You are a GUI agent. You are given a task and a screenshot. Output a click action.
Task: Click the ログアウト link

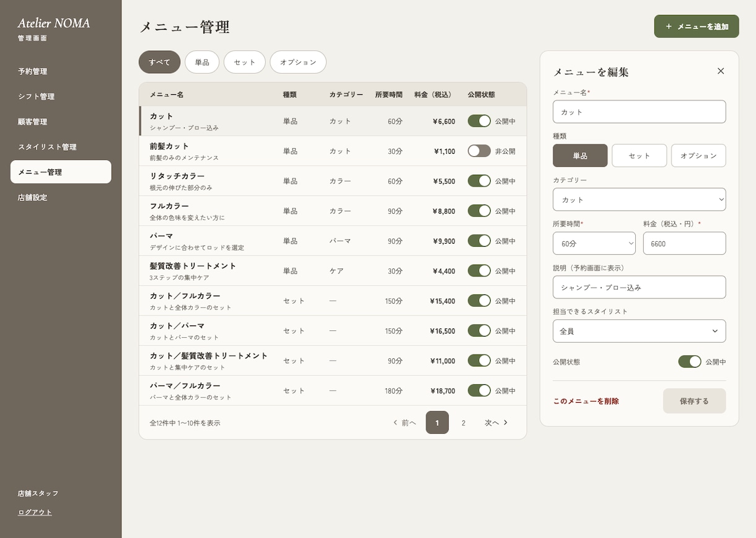tap(35, 512)
